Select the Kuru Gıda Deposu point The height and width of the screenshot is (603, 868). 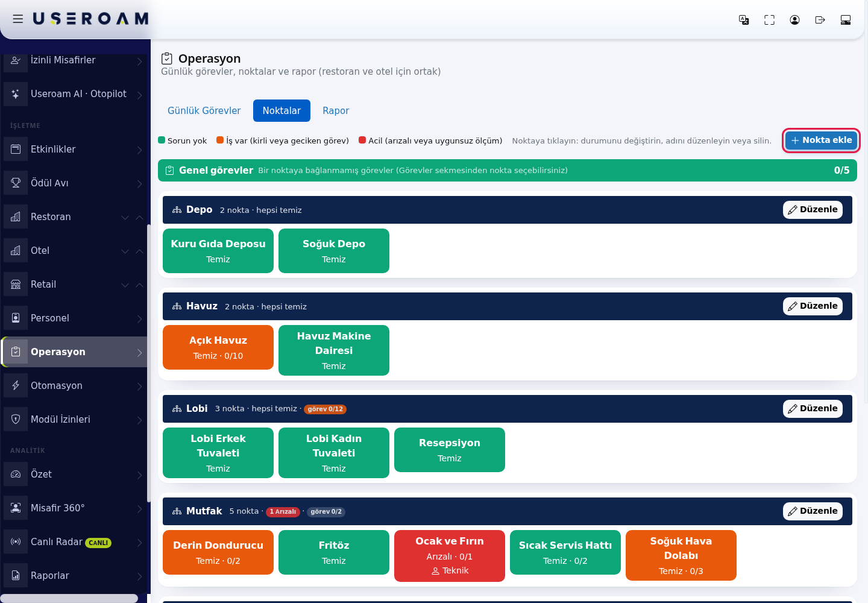[x=218, y=251]
